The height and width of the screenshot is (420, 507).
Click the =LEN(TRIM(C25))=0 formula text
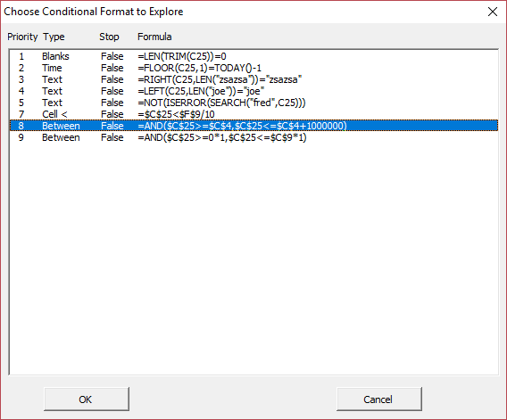(182, 56)
